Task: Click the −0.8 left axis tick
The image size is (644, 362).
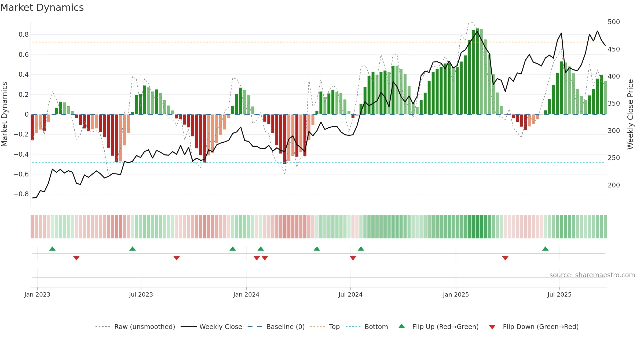Action: (x=21, y=194)
